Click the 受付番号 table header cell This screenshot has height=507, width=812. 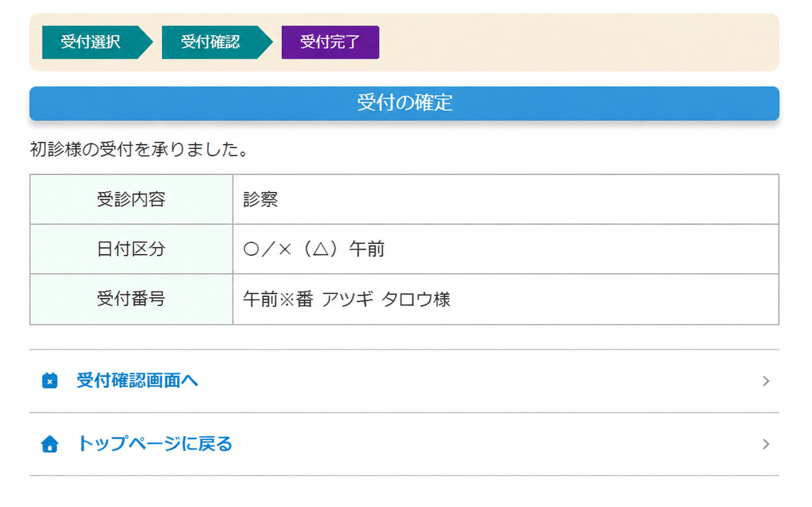(x=131, y=299)
